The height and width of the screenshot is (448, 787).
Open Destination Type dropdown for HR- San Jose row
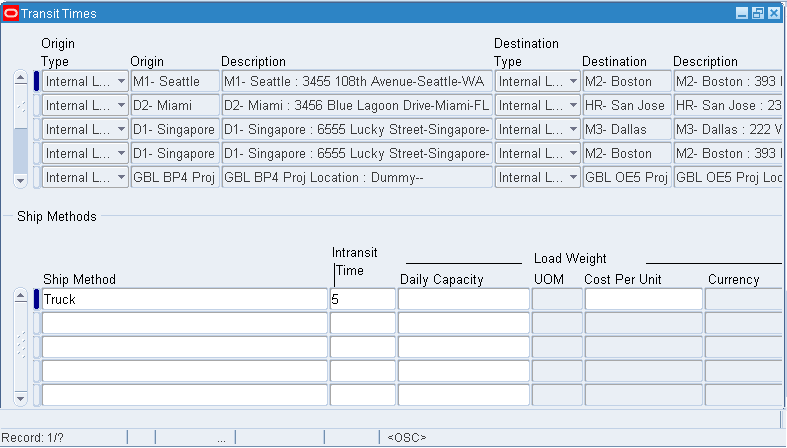pyautogui.click(x=573, y=105)
